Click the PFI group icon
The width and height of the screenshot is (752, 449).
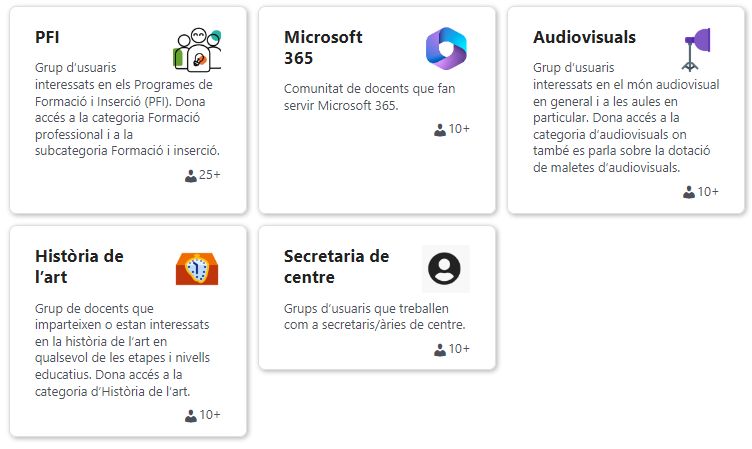point(197,48)
